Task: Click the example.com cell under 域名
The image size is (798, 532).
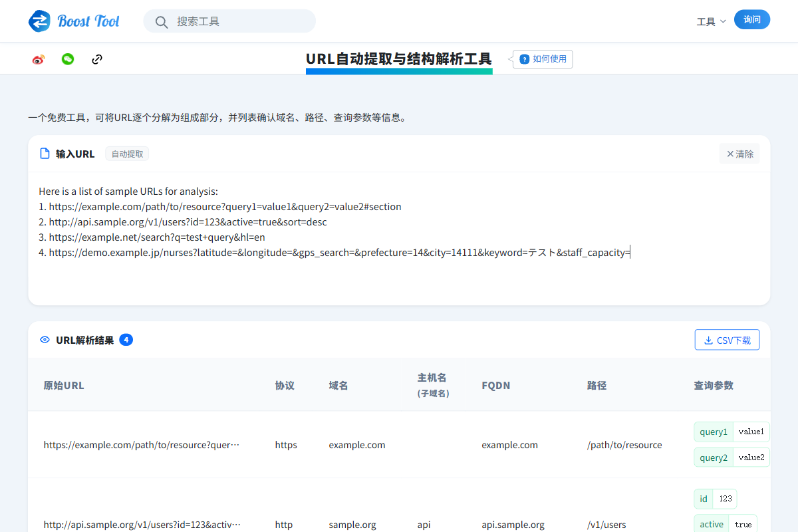Action: [357, 445]
